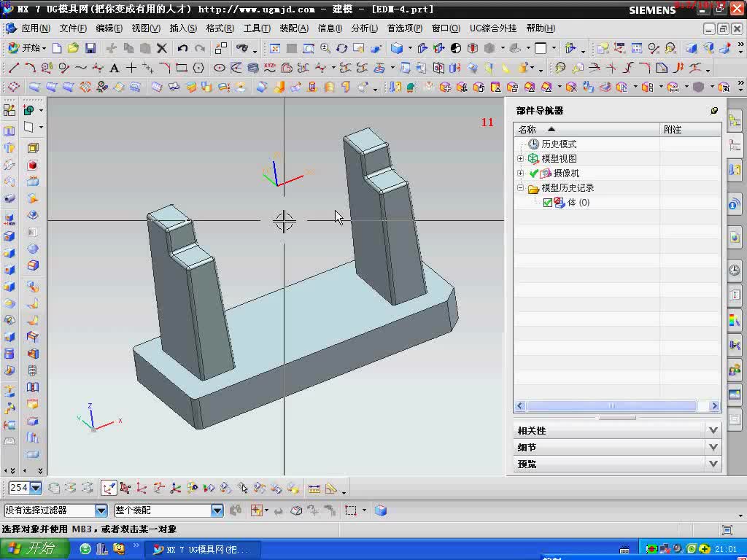Screen dimensions: 747x560
Task: Select the 体 (0) body tree item
Action: point(578,203)
